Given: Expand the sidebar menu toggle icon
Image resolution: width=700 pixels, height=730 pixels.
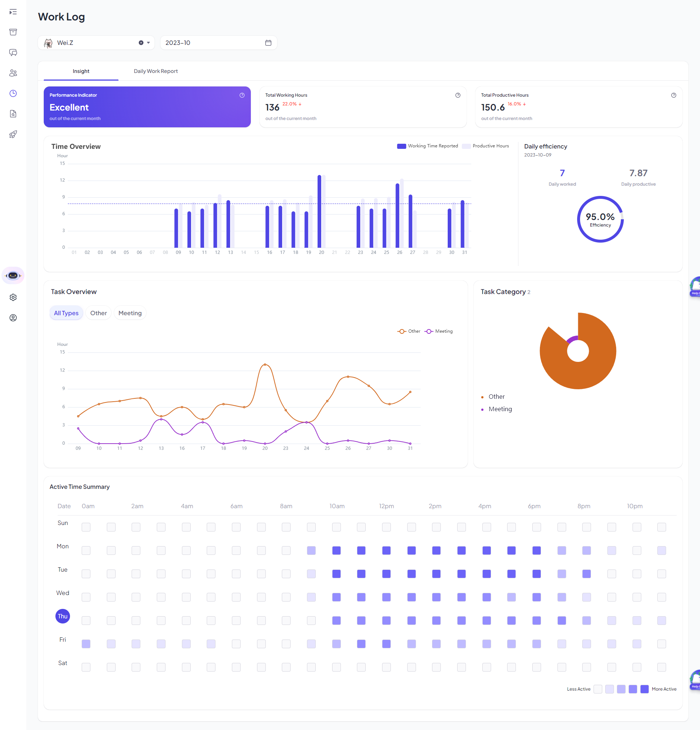Looking at the screenshot, I should [13, 12].
